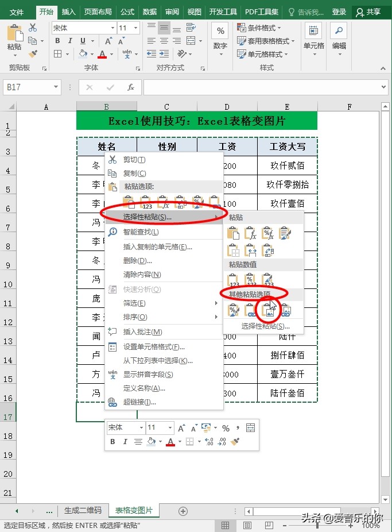Click the Increase Indent icon
This screenshot has height=532, width=392.
[x=164, y=53]
